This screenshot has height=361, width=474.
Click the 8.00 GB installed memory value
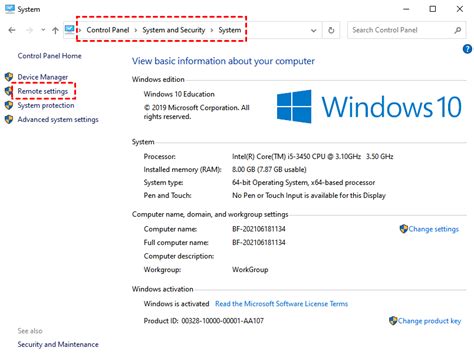tap(269, 169)
